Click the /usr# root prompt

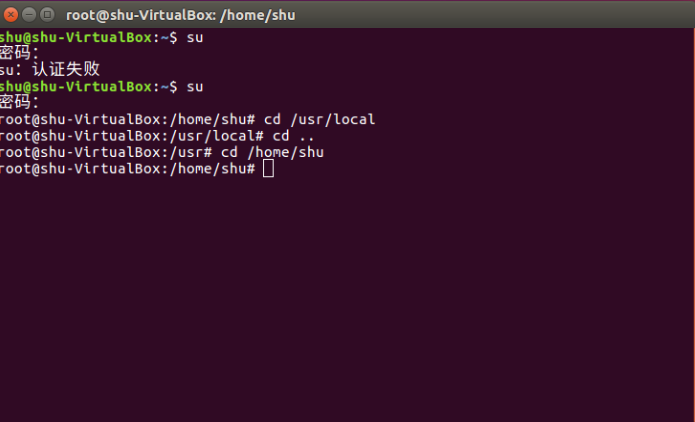coord(106,152)
